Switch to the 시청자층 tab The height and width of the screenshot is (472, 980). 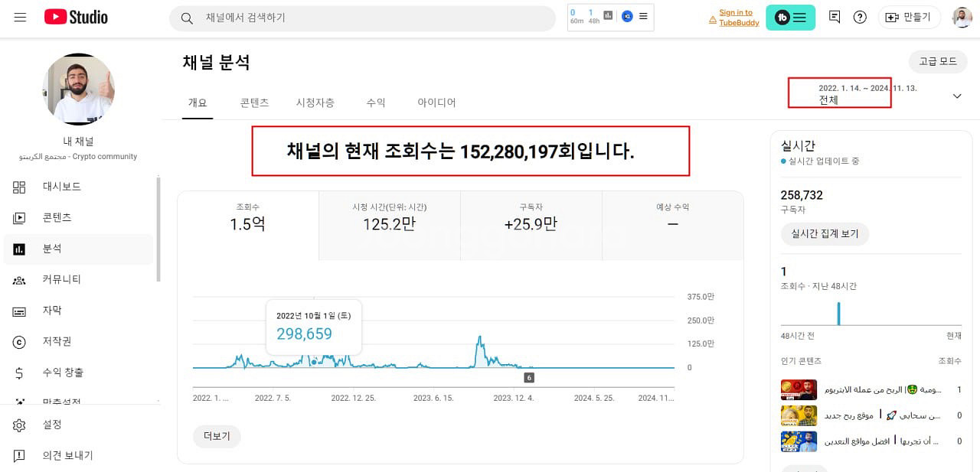315,103
